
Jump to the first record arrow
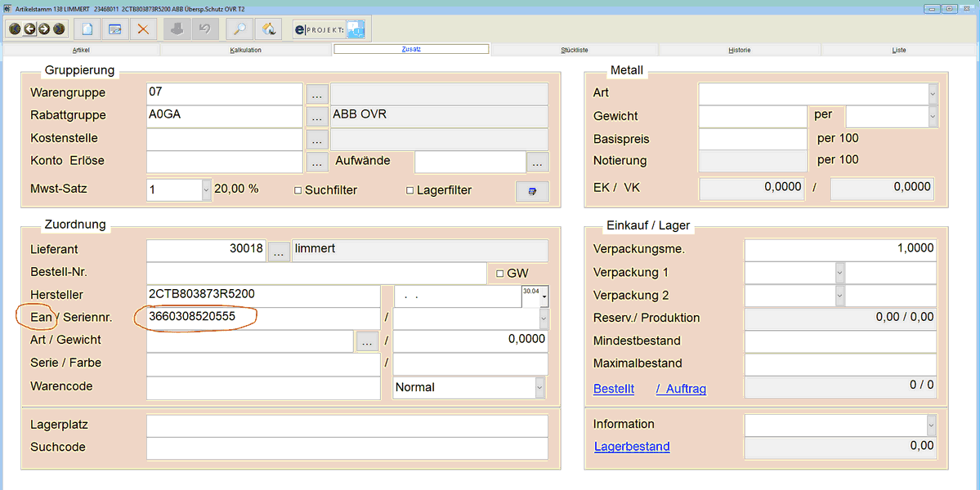(15, 29)
